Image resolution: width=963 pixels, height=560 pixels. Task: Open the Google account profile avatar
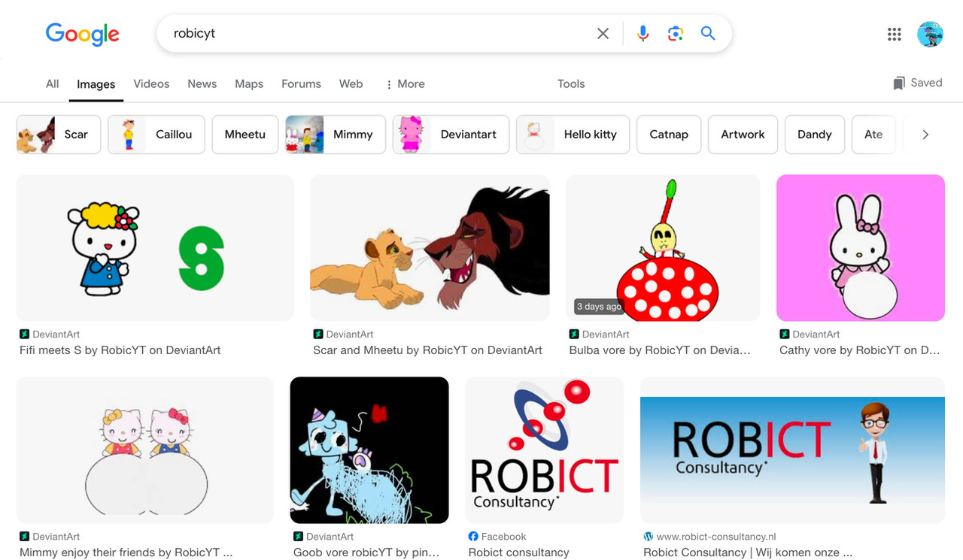tap(930, 34)
